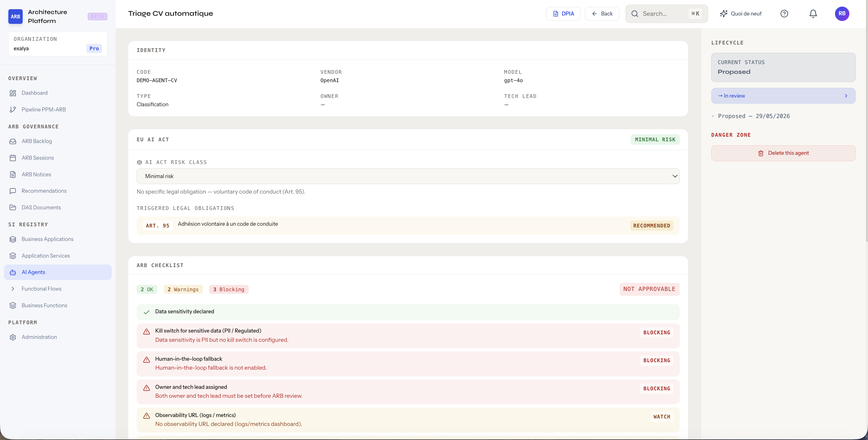Click the ARB Sessions calendar icon

[x=13, y=158]
